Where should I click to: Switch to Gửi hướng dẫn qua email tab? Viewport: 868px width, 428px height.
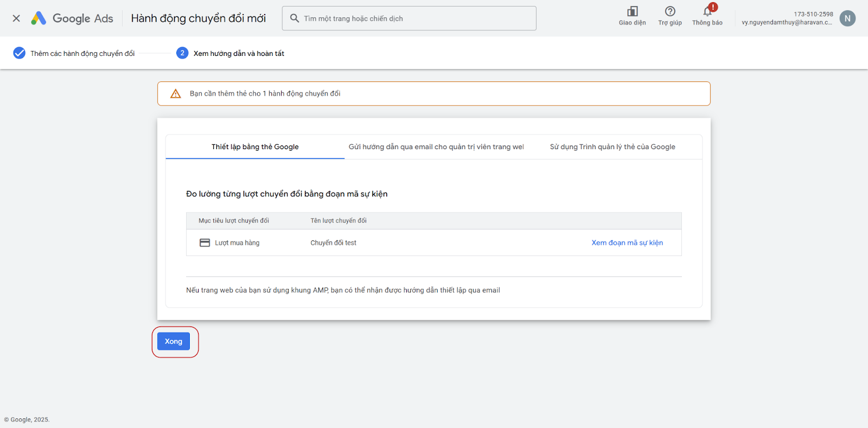pyautogui.click(x=436, y=147)
